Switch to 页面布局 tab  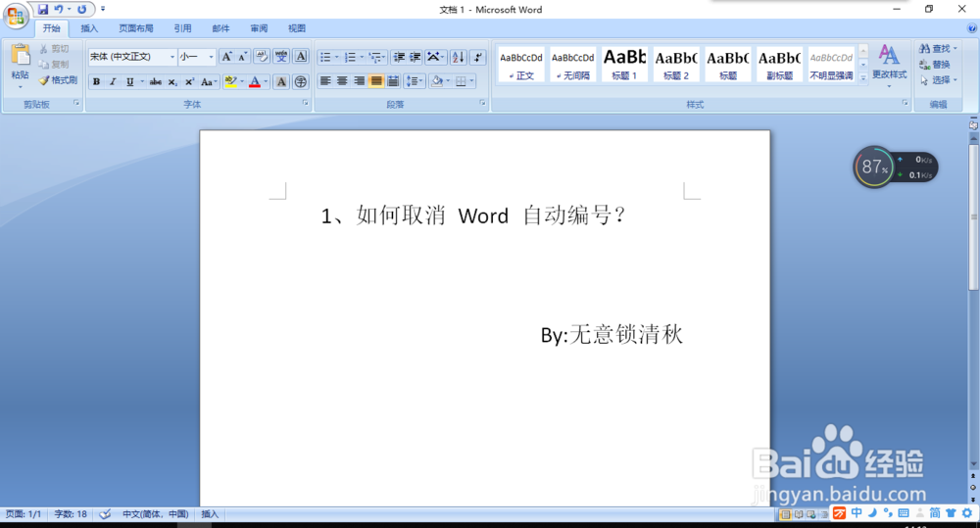pyautogui.click(x=136, y=28)
